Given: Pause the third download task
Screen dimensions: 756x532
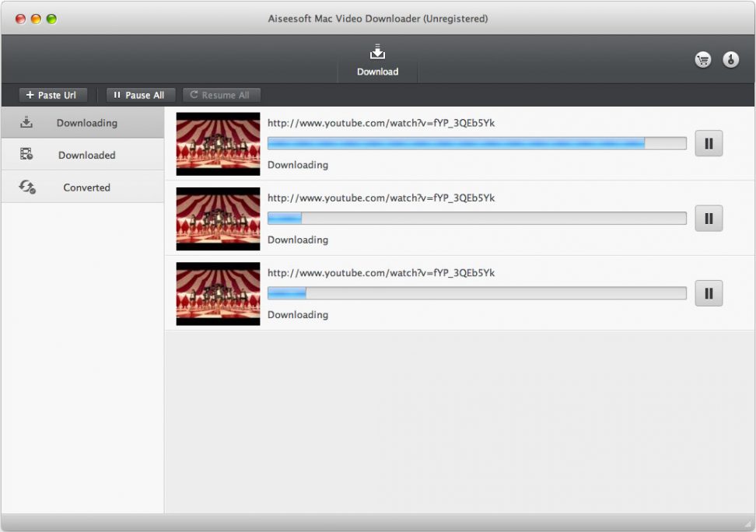Looking at the screenshot, I should pyautogui.click(x=709, y=293).
